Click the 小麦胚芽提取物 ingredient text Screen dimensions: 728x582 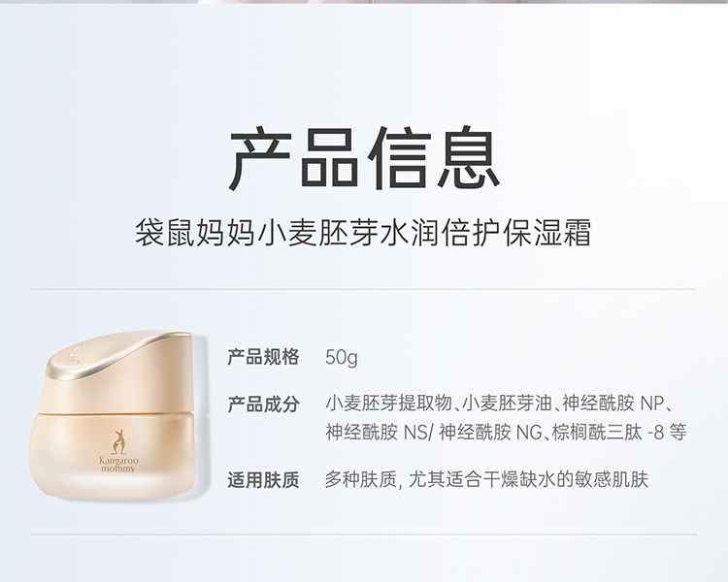pyautogui.click(x=388, y=403)
